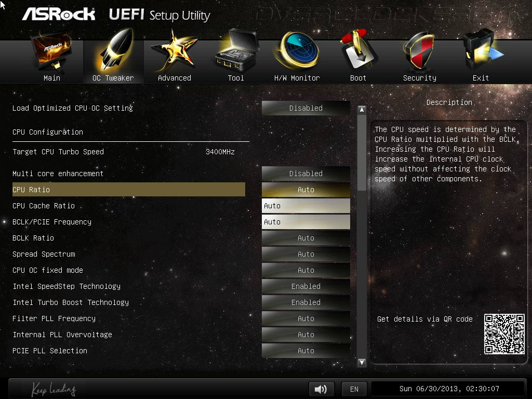Toggle Multi core enhancement Disabled setting
This screenshot has height=399, width=532.
point(305,174)
